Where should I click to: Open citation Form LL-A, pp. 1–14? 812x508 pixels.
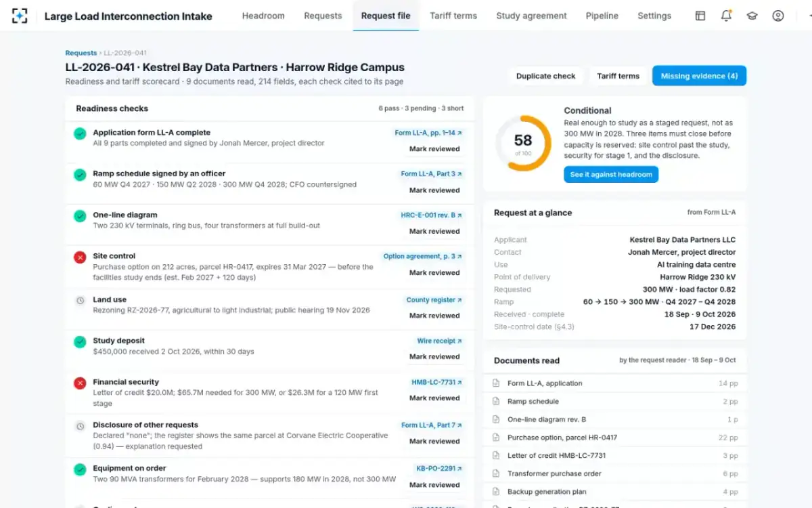(428, 133)
